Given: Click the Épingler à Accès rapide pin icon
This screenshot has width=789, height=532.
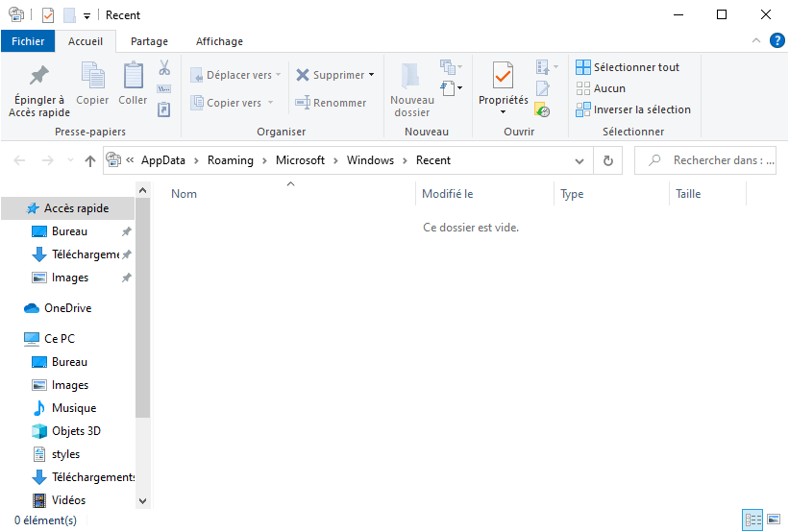Looking at the screenshot, I should click(39, 76).
